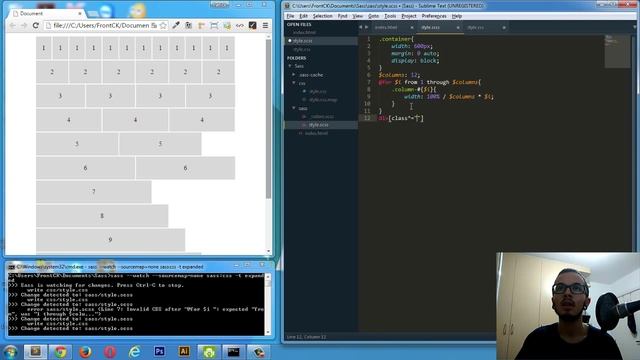The width and height of the screenshot is (640, 360).
Task: Open the Selection menu in Sublime Text
Action: tap(322, 16)
